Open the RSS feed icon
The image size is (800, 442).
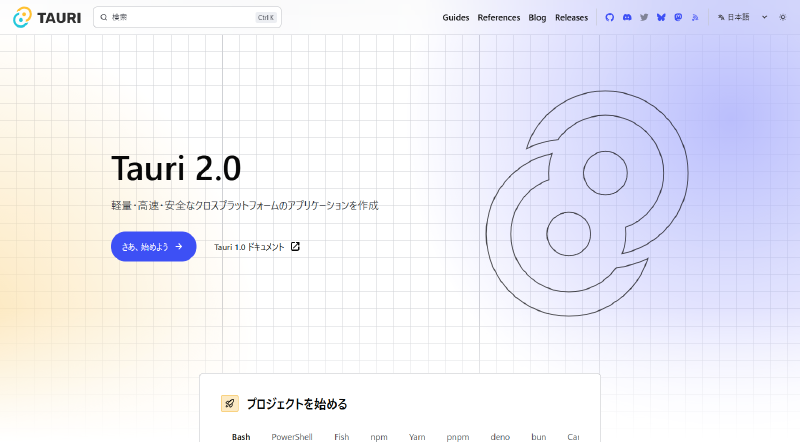(695, 17)
